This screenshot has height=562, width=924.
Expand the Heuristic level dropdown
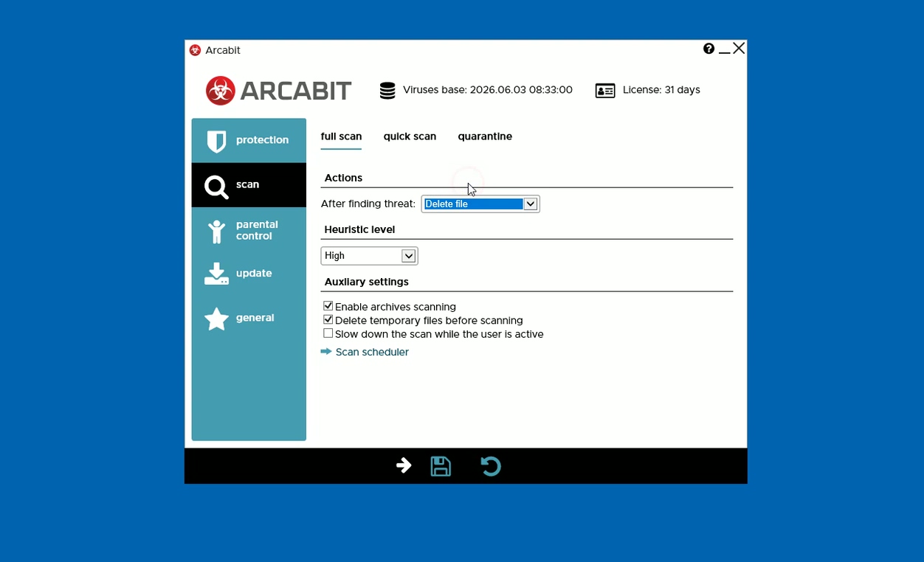click(x=370, y=256)
